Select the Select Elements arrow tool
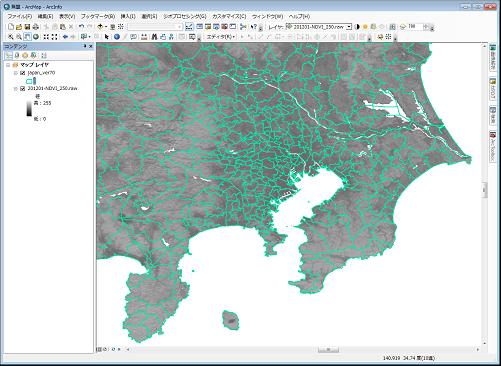The width and height of the screenshot is (501, 366). pyautogui.click(x=107, y=37)
